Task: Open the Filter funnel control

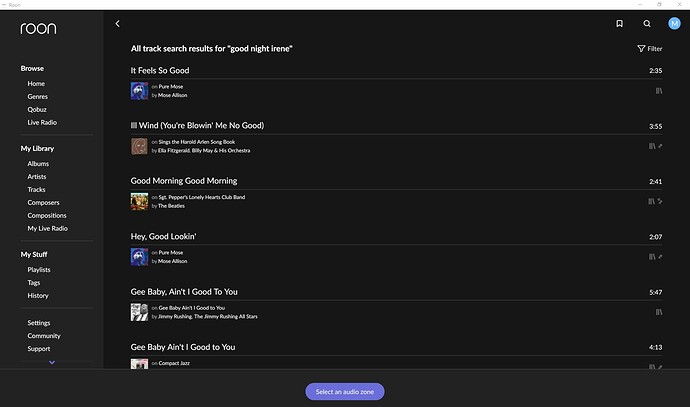Action: tap(650, 49)
